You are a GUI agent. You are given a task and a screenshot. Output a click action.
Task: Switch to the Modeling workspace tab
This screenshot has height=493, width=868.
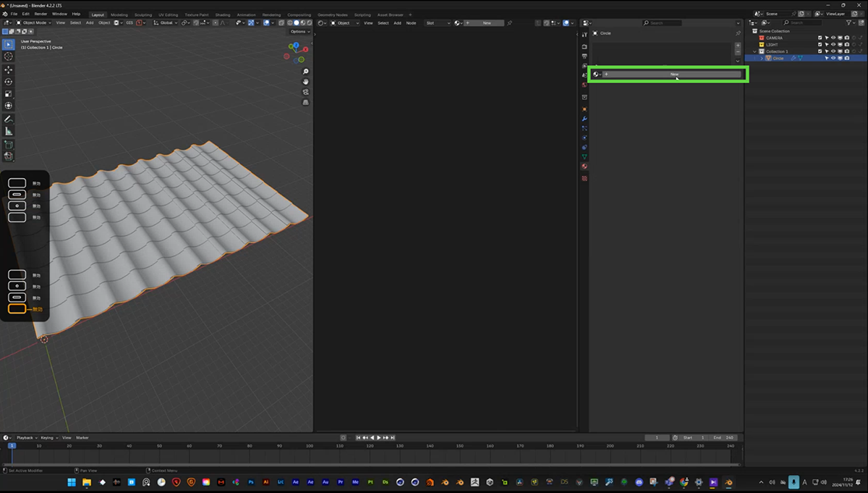(119, 14)
